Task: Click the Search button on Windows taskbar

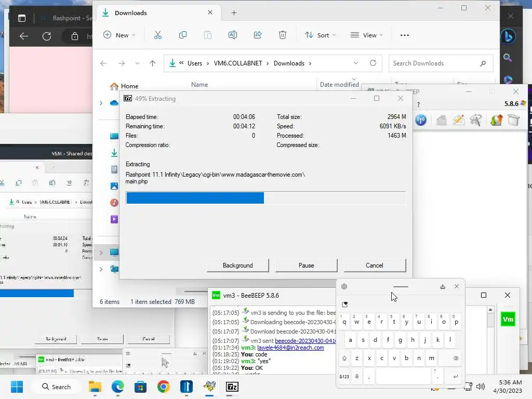Action: coord(56,387)
